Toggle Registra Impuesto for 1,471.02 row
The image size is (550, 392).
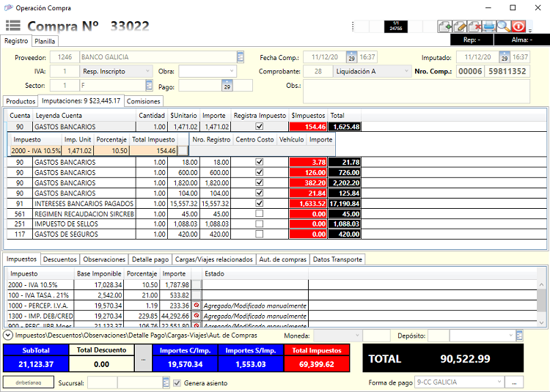click(x=259, y=127)
